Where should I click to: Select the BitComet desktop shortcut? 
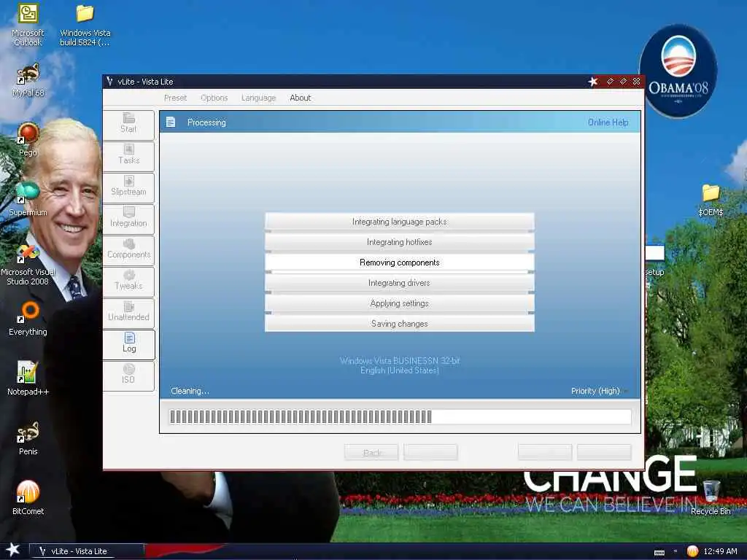[x=28, y=498]
